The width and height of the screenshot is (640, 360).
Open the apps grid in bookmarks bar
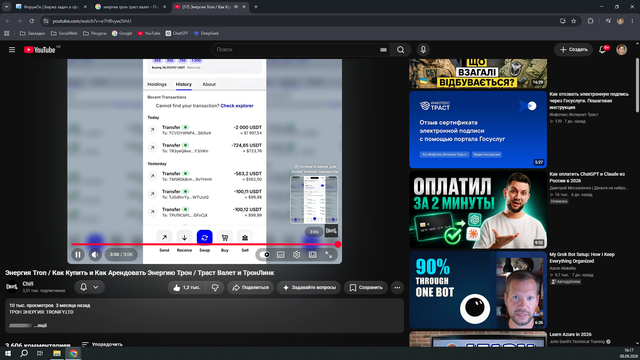tap(7, 33)
